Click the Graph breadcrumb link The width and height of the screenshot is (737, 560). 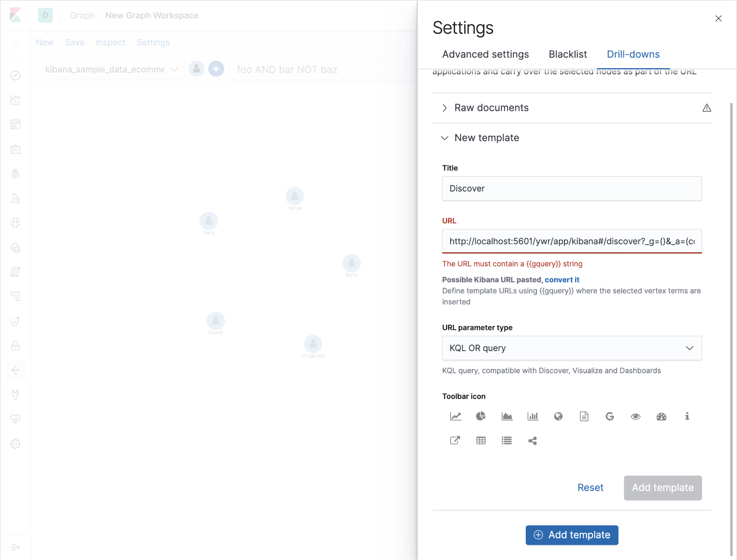[x=82, y=15]
